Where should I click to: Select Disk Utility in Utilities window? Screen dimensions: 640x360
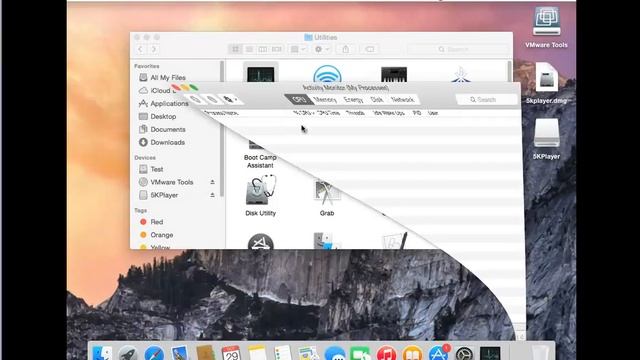260,195
